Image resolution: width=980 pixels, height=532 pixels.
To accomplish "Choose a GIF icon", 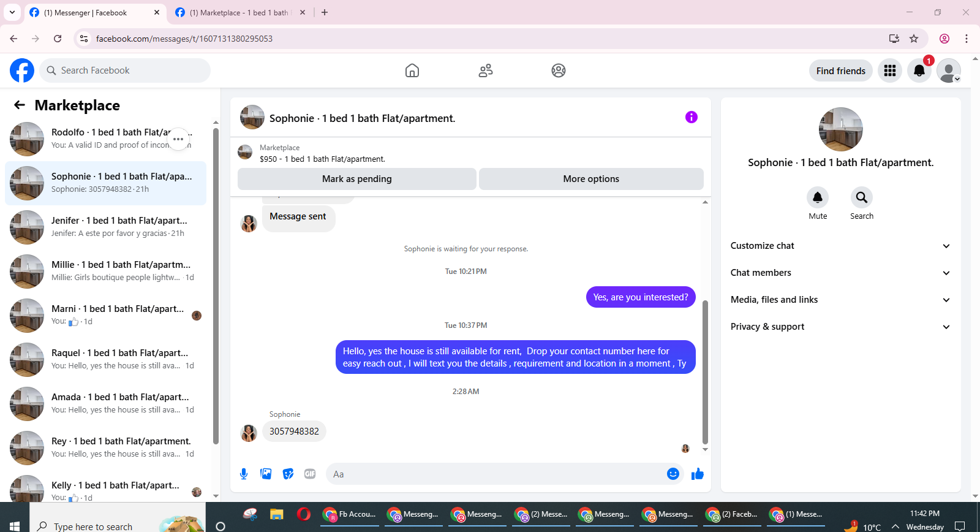I will 310,474.
